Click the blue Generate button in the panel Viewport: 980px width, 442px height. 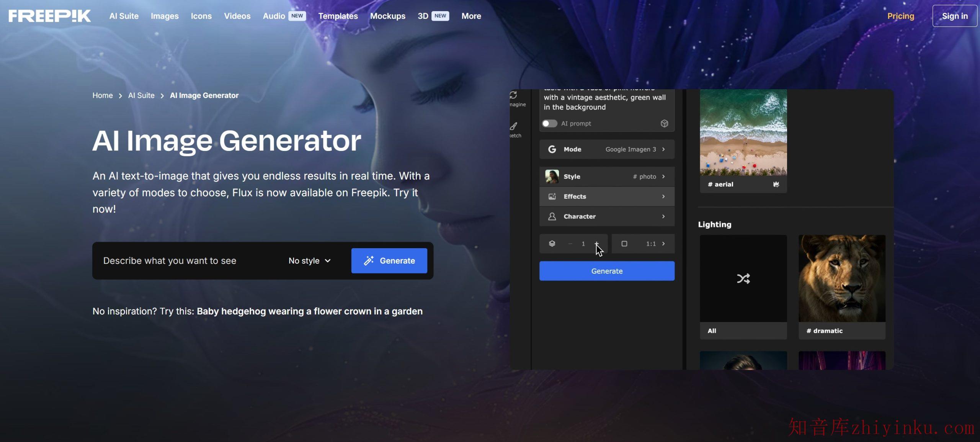pyautogui.click(x=607, y=271)
